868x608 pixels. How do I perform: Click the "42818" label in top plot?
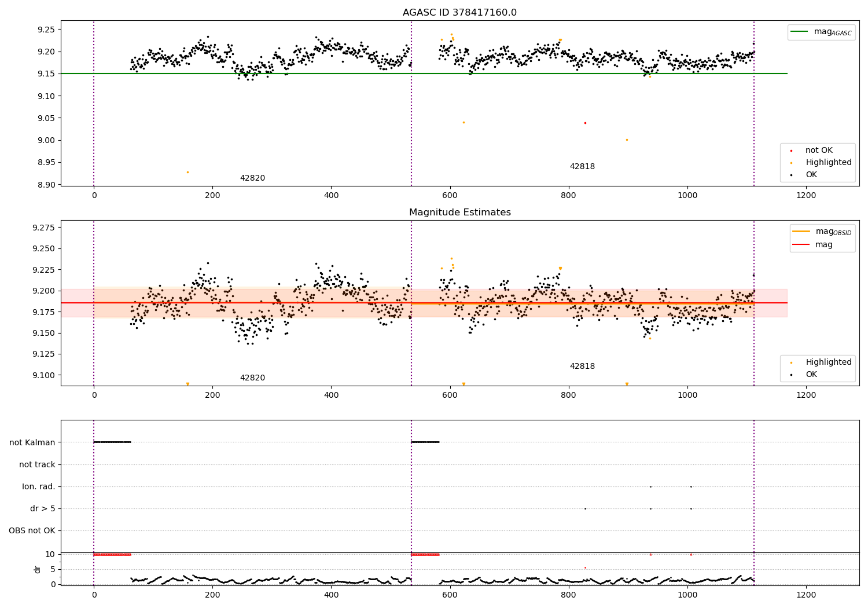point(582,167)
